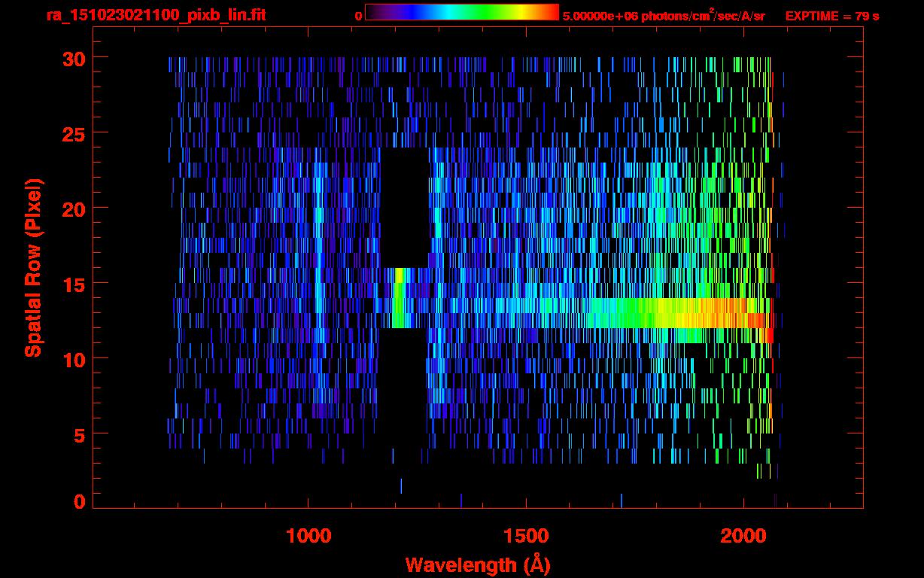Click the black masked gap above the green spot
Image resolution: width=924 pixels, height=578 pixels.
(405, 208)
